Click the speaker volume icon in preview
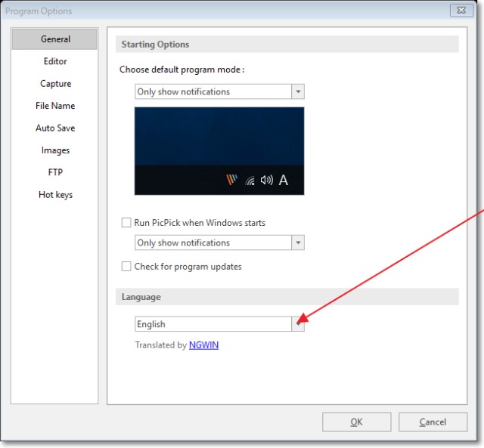The image size is (484, 448). point(266,180)
